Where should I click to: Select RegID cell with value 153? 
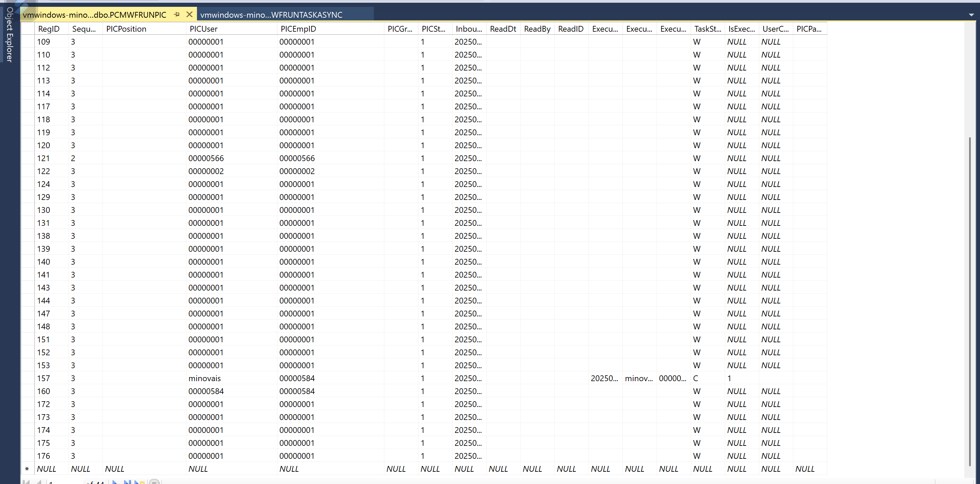(51, 365)
